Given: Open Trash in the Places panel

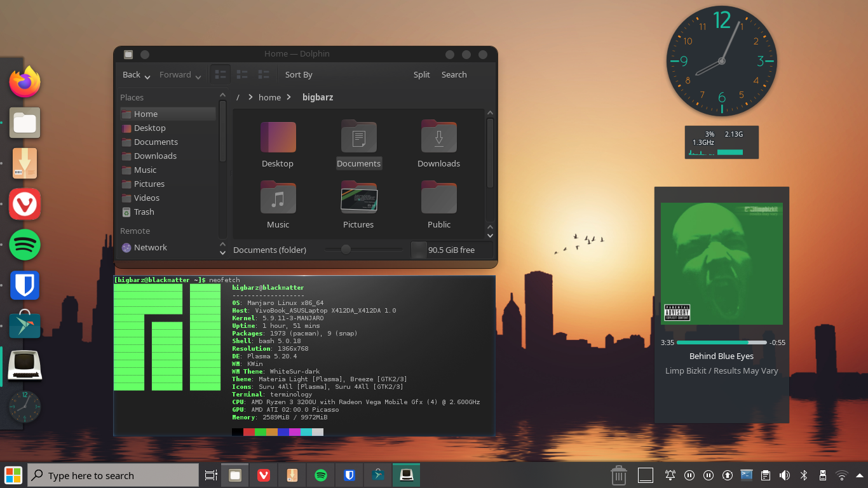Looking at the screenshot, I should coord(168,212).
